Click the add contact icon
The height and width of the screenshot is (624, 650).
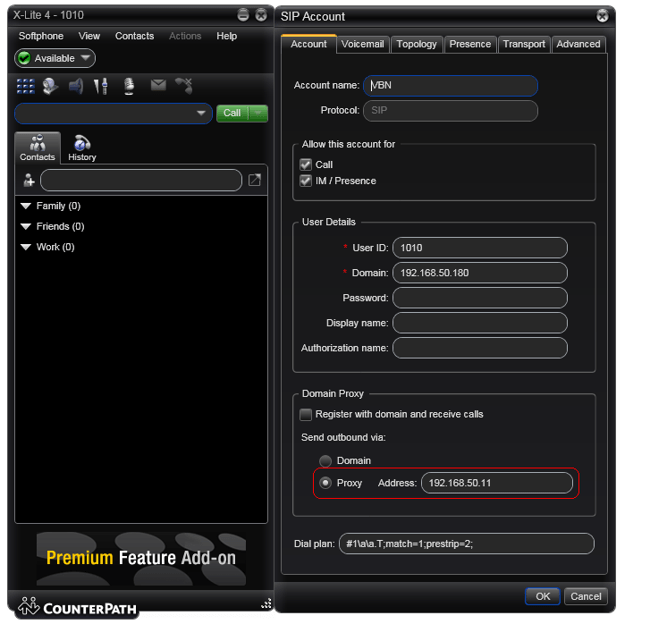pos(29,180)
